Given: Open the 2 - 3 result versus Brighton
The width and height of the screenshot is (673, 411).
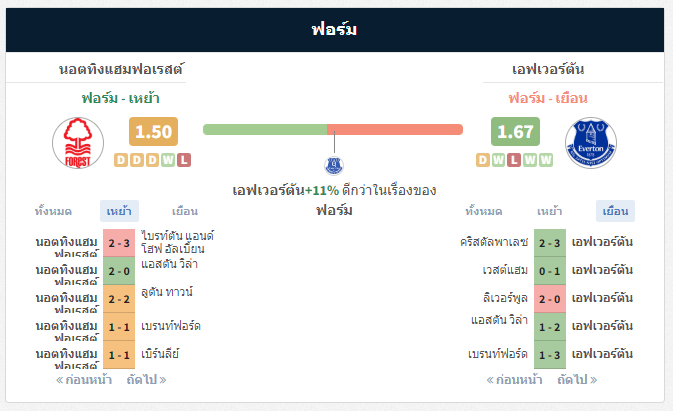Looking at the screenshot, I should pos(119,243).
